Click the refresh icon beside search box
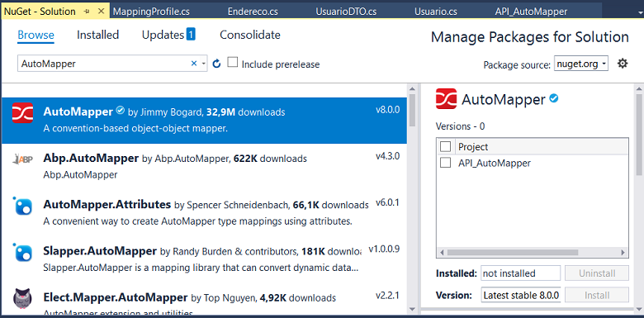 tap(217, 64)
